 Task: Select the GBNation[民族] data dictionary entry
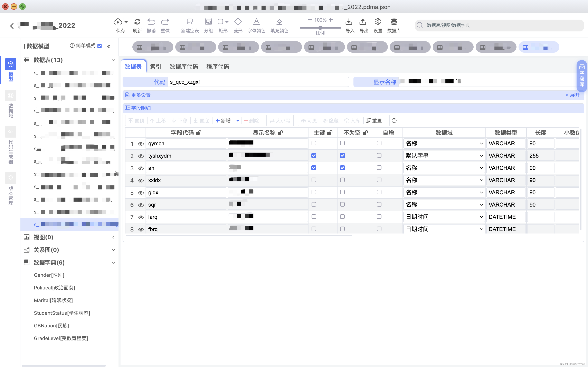point(51,326)
